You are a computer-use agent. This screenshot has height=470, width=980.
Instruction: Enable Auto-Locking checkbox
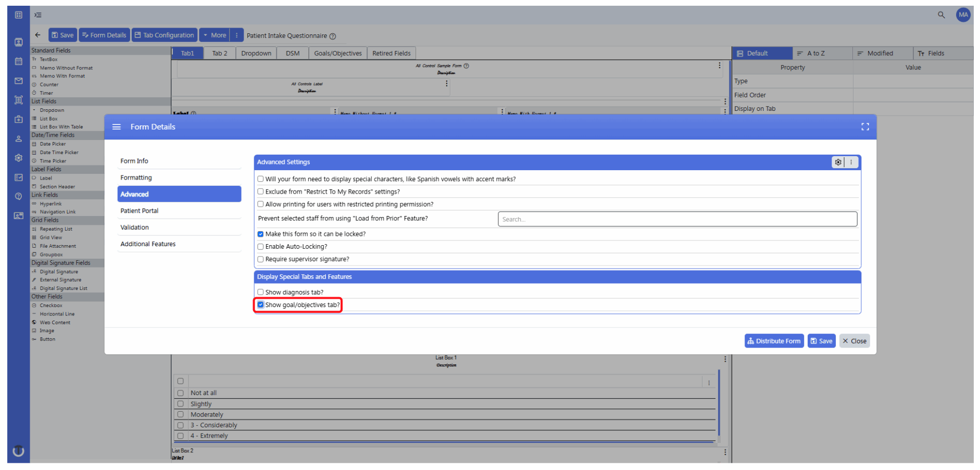click(x=260, y=247)
